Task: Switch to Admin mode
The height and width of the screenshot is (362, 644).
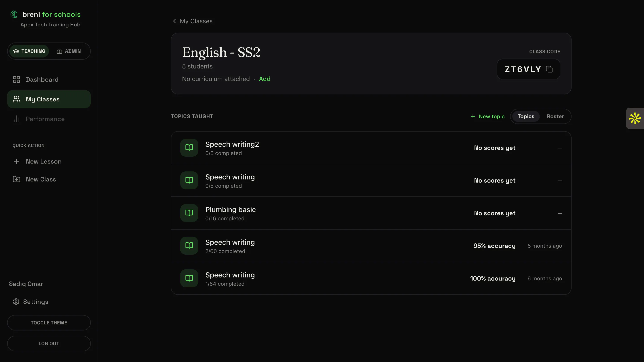Action: 69,51
